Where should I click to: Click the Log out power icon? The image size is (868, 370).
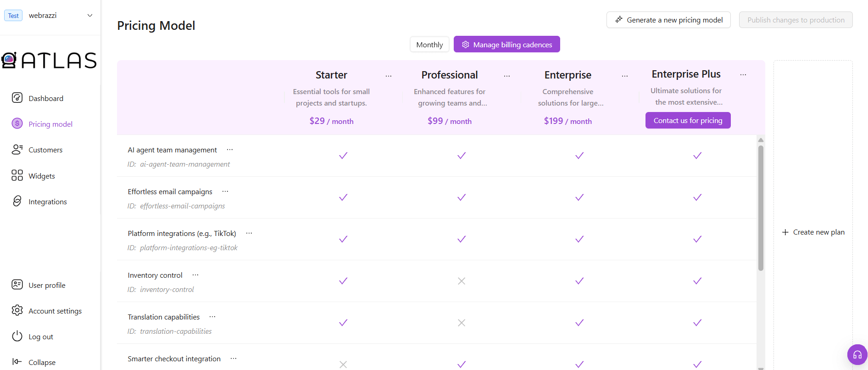[x=17, y=336]
